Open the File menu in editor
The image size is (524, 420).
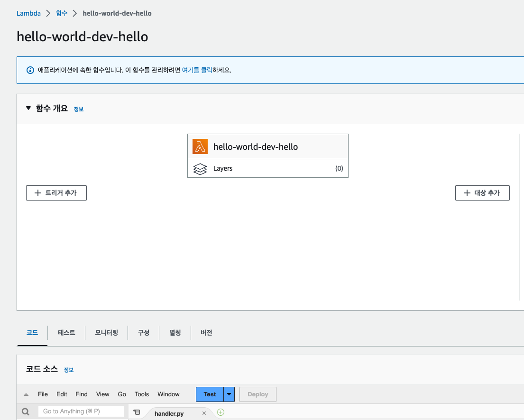pyautogui.click(x=43, y=394)
